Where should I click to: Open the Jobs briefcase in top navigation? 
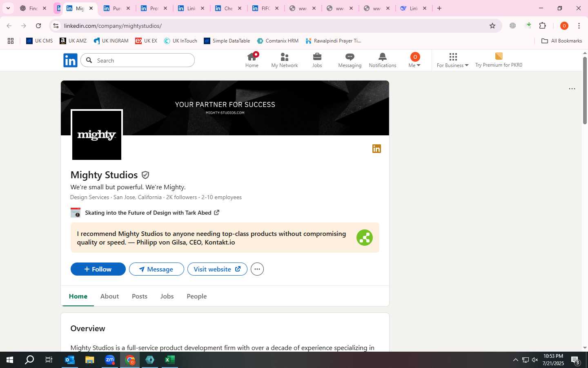click(x=317, y=60)
